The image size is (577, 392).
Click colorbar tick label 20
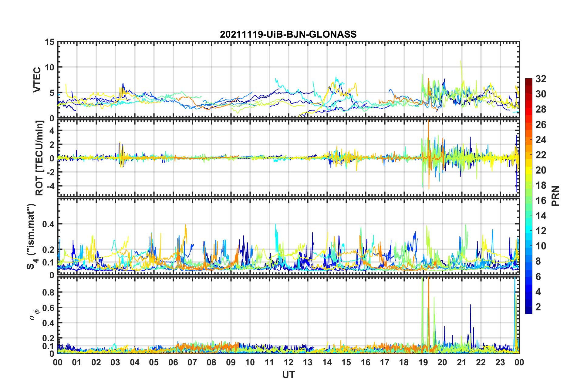(x=541, y=170)
